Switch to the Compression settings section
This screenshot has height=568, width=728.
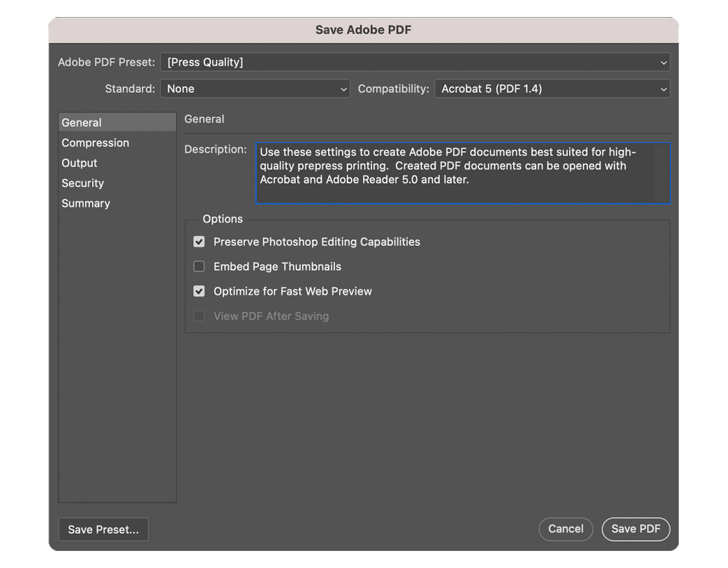(x=95, y=143)
